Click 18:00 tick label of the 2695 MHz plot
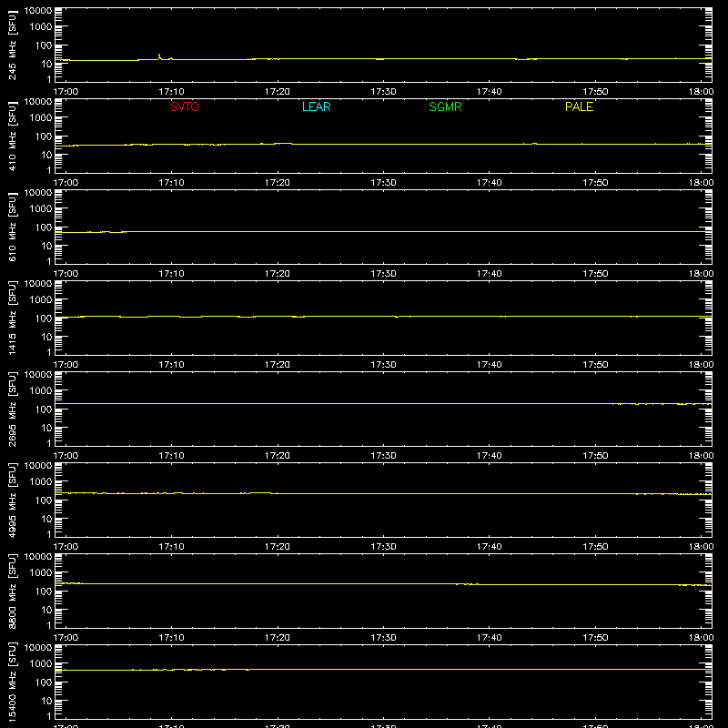Image resolution: width=728 pixels, height=728 pixels. point(701,456)
